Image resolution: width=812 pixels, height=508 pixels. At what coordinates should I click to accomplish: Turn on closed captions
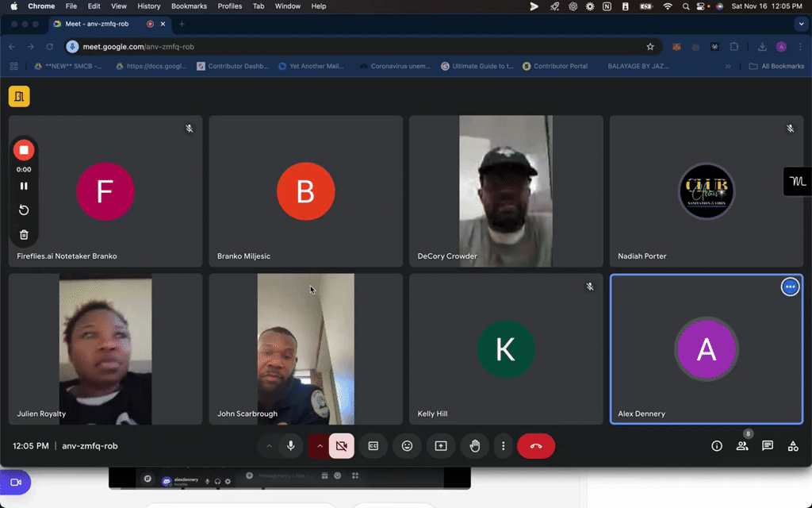coord(373,446)
